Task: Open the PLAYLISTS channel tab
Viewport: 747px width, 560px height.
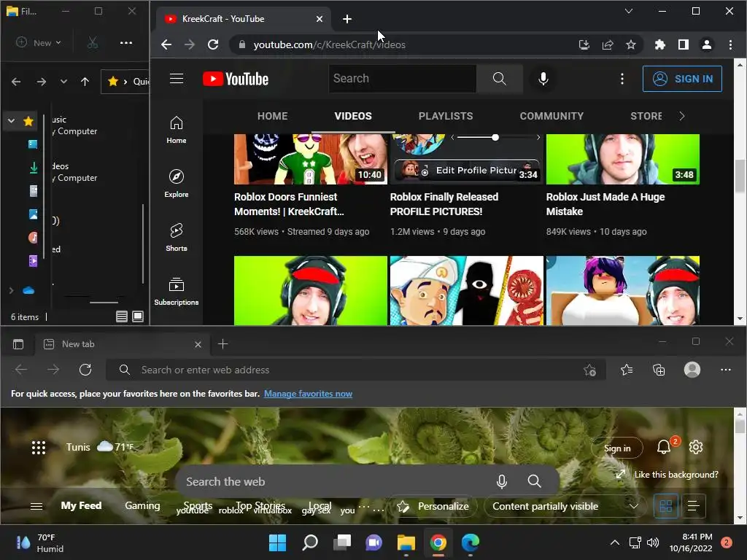Action: (x=446, y=116)
